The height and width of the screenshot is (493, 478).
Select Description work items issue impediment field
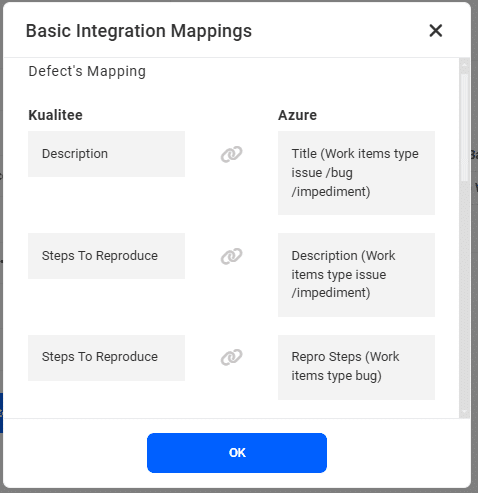point(356,275)
